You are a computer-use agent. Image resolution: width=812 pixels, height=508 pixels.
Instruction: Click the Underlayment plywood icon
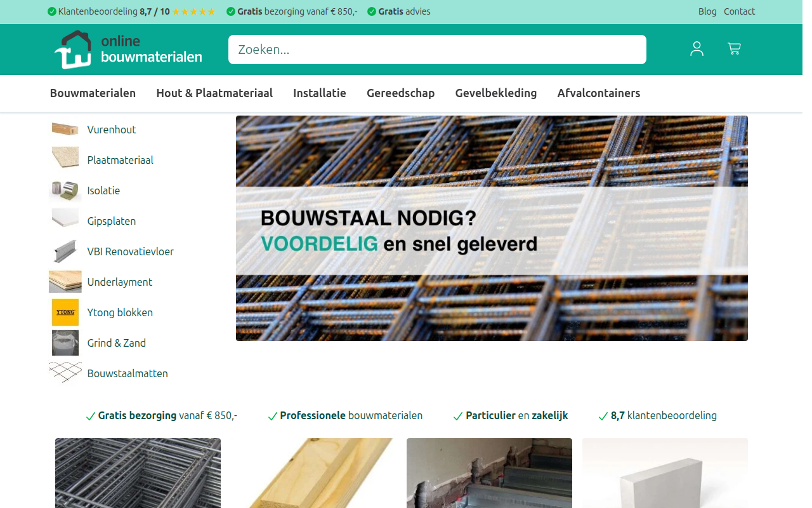point(65,282)
